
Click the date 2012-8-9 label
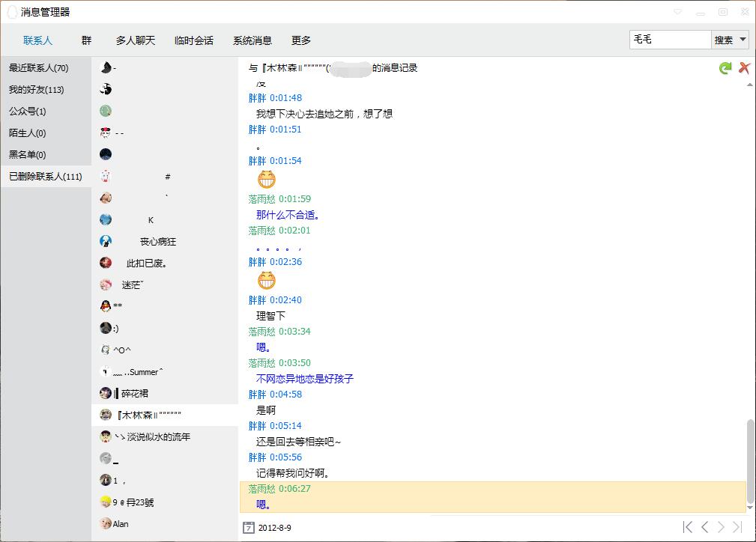275,528
